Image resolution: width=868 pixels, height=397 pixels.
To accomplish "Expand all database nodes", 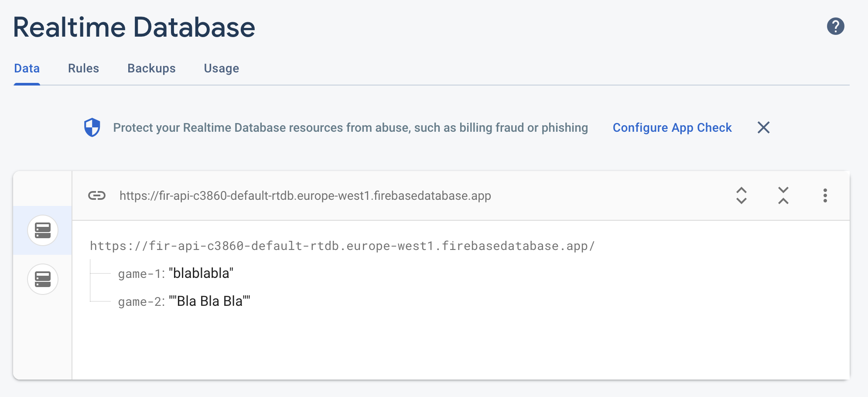I will tap(741, 195).
